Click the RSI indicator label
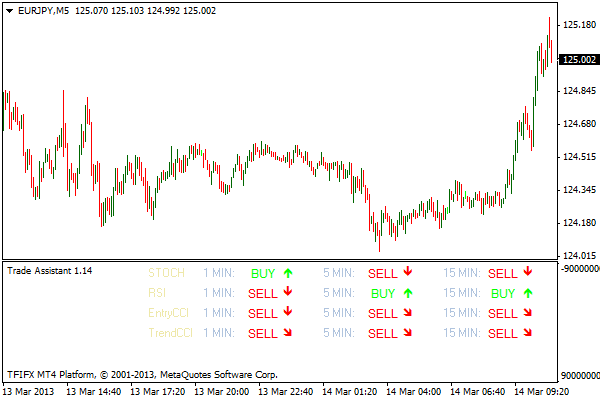Screen dimensions: 600x400 coord(157,293)
